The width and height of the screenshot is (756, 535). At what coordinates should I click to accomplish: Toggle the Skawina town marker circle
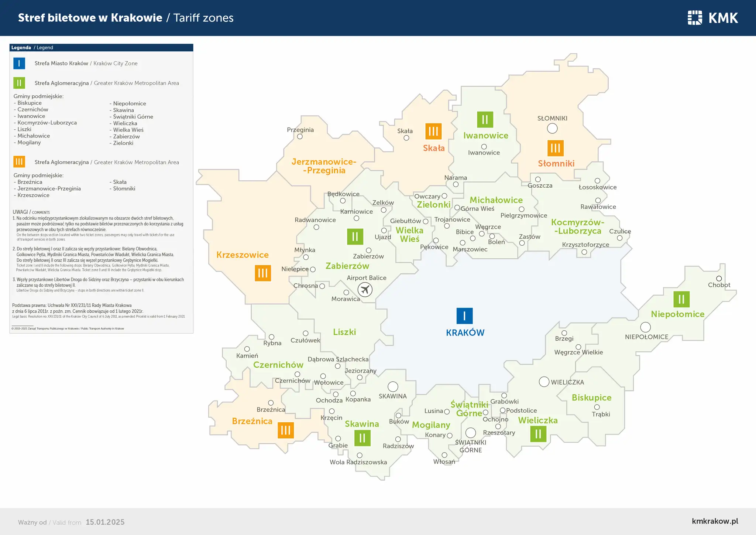click(x=393, y=386)
